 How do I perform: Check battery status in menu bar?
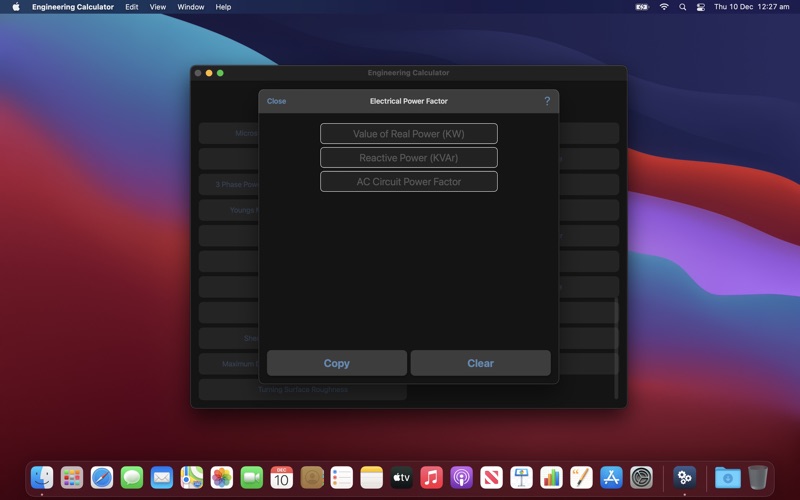click(642, 7)
